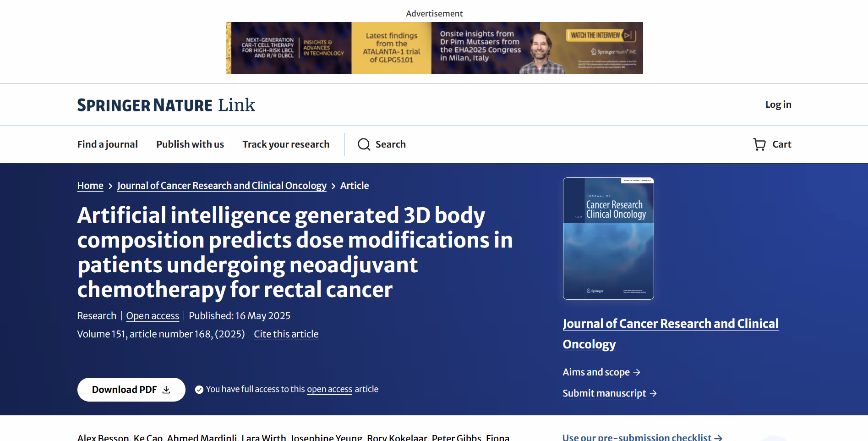The image size is (868, 441).
Task: Select 'Published: 16 May 2025' text
Action: [x=240, y=316]
